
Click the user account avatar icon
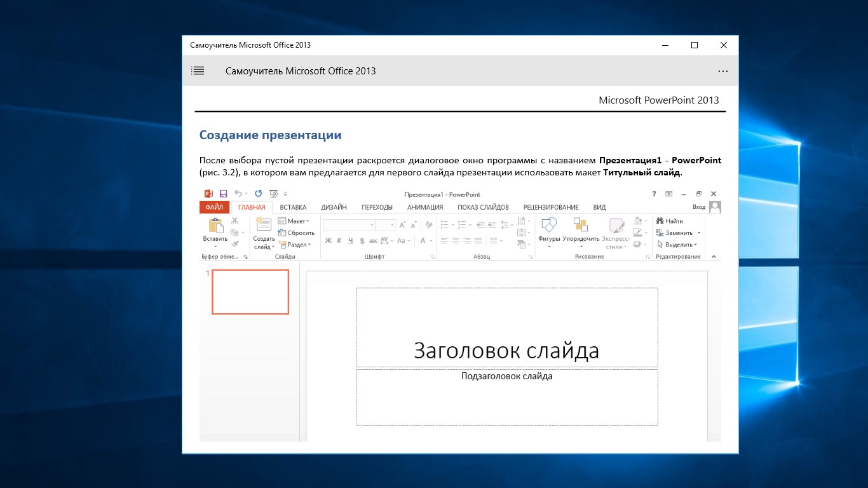point(715,207)
